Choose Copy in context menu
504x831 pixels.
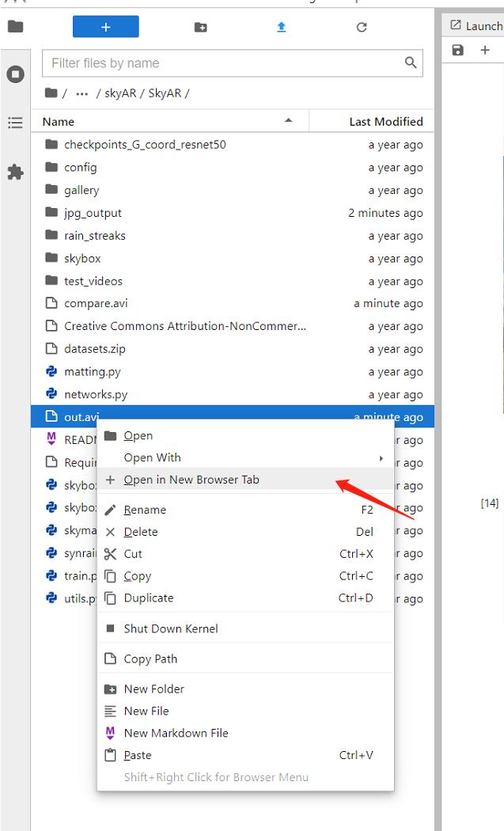click(x=245, y=576)
